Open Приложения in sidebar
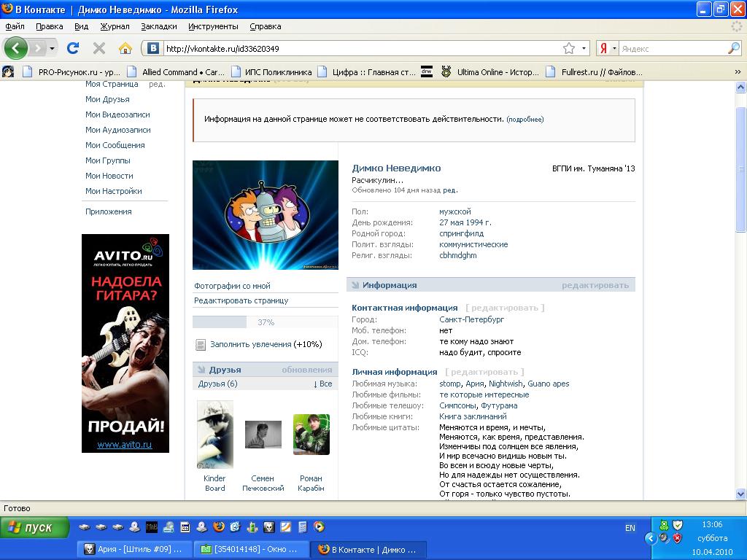Screen dimensions: 747x560 pos(108,211)
